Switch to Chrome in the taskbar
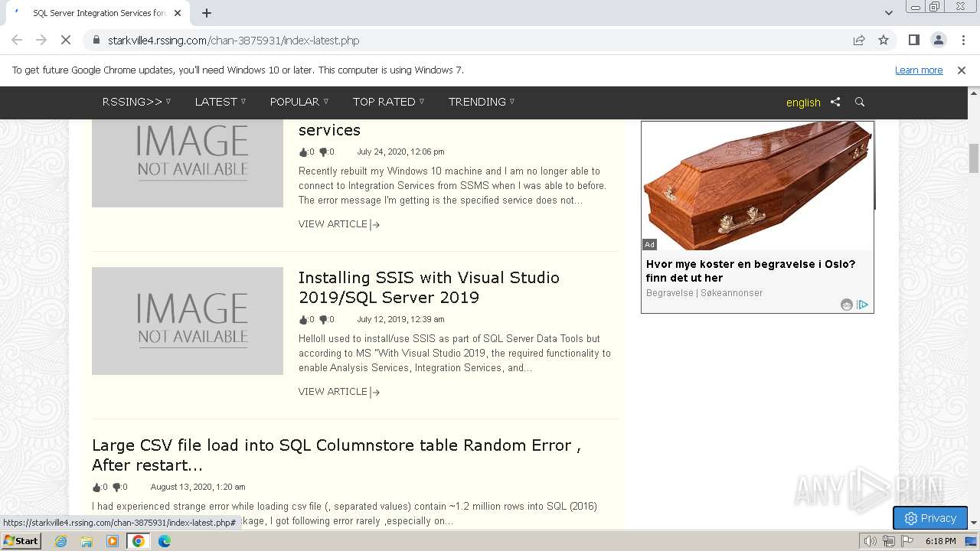Image resolution: width=980 pixels, height=551 pixels. click(x=139, y=541)
